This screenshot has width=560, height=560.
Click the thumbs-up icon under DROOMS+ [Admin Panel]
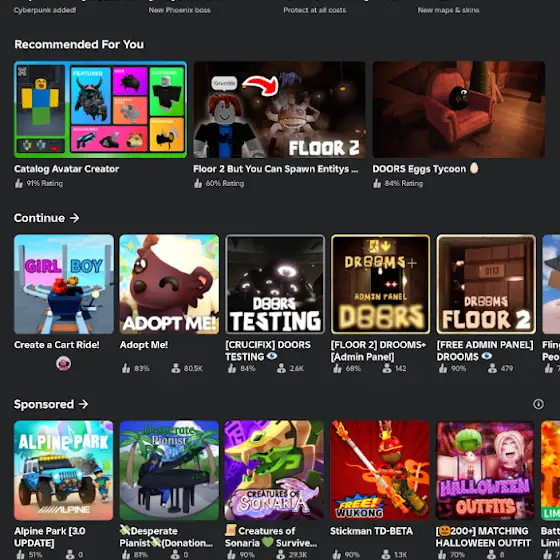[337, 368]
